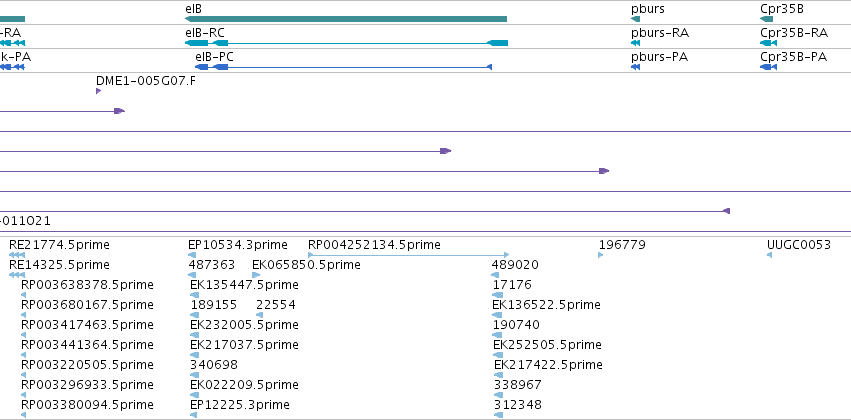The image size is (851, 420).
Task: Click the pburs gene label
Action: 647,9
